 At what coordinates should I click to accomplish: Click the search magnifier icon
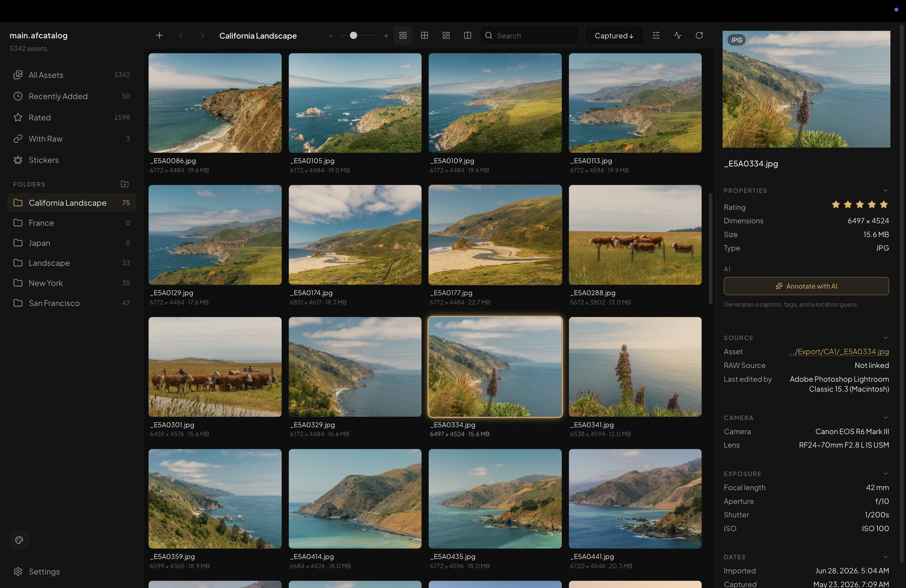[489, 35]
